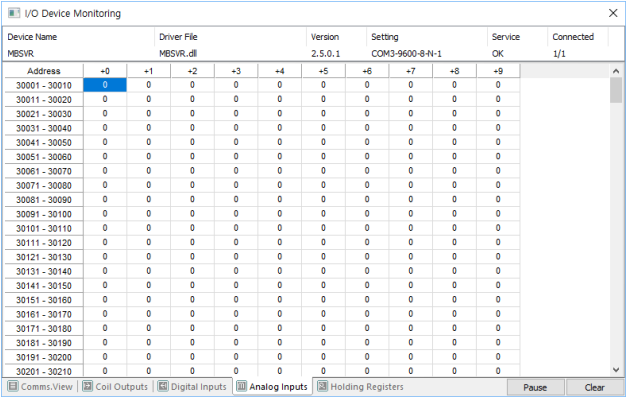The image size is (627, 398).
Task: Pause the monitoring updates
Action: pyautogui.click(x=535, y=388)
